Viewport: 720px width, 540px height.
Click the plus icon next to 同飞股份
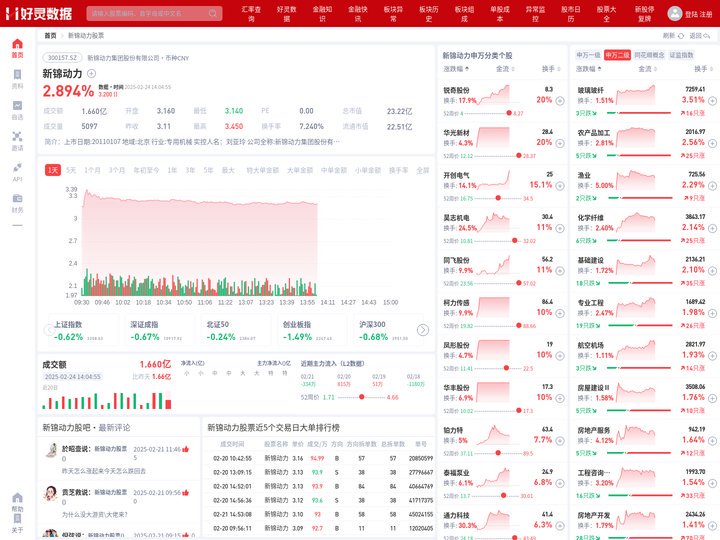pos(560,270)
